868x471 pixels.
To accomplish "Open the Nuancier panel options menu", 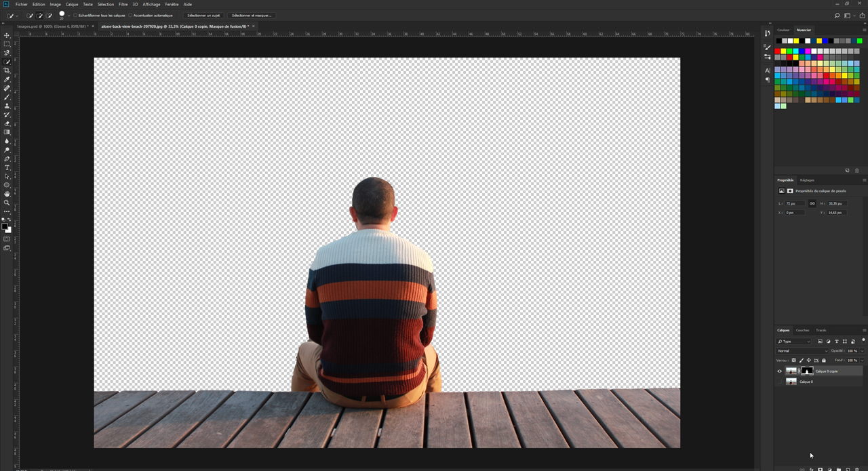I will pos(864,30).
